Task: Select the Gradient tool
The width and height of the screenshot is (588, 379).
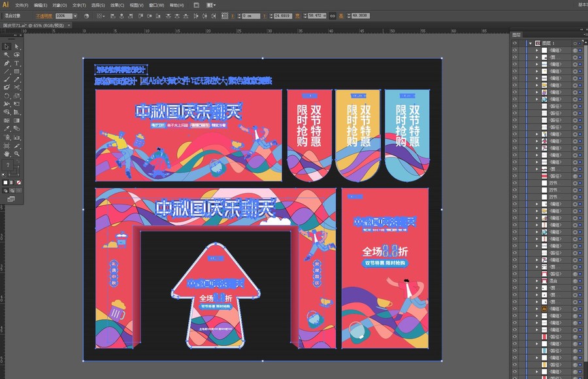Action: click(x=16, y=120)
